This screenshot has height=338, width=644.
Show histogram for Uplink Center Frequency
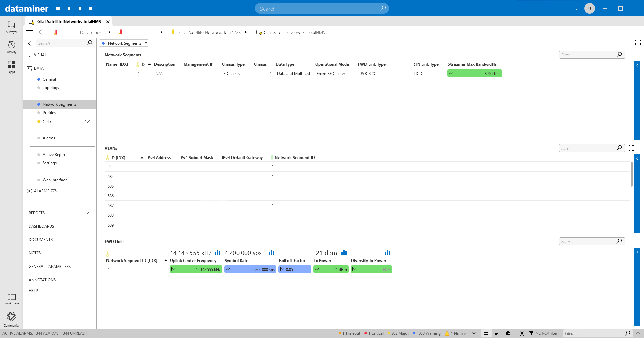[x=218, y=253]
